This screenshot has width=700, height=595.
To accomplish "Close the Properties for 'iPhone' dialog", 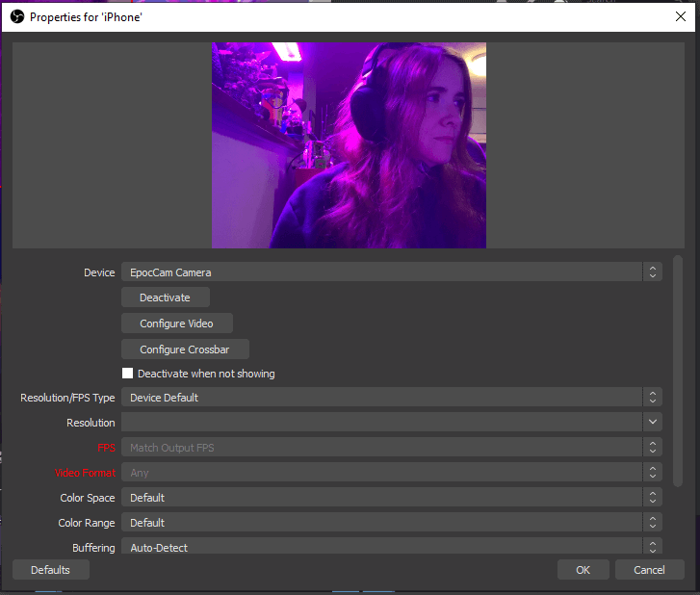I will 681,17.
